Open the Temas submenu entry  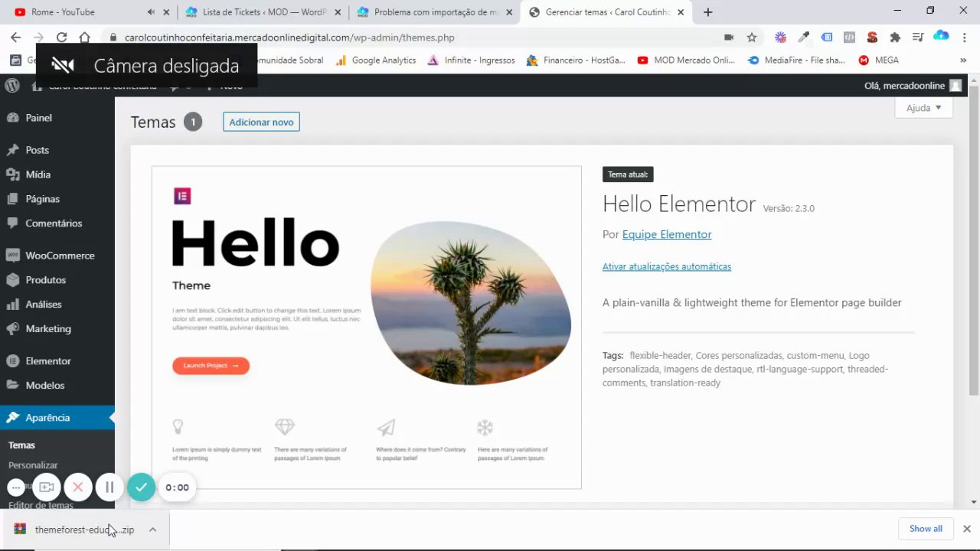(x=21, y=445)
